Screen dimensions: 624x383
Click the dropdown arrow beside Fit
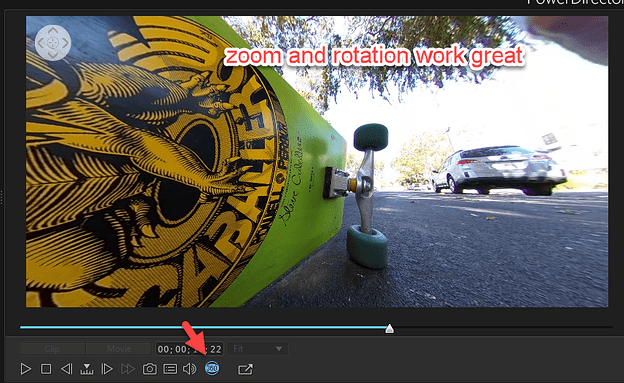[279, 349]
